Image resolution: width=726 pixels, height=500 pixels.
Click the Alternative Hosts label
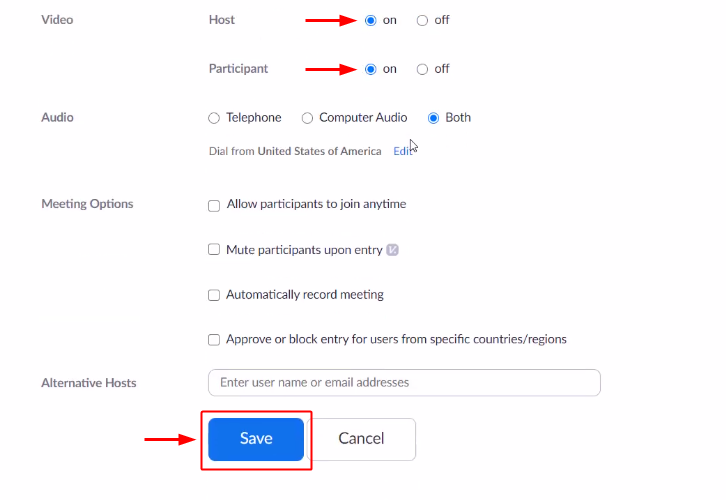point(89,383)
